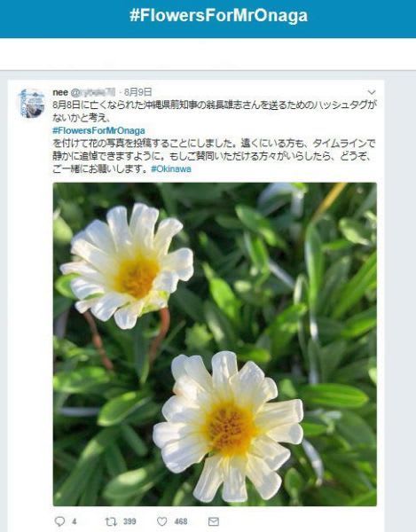Image resolution: width=416 pixels, height=532 pixels.
Task: Click the blurred @handle beside nee
Action: [92, 92]
